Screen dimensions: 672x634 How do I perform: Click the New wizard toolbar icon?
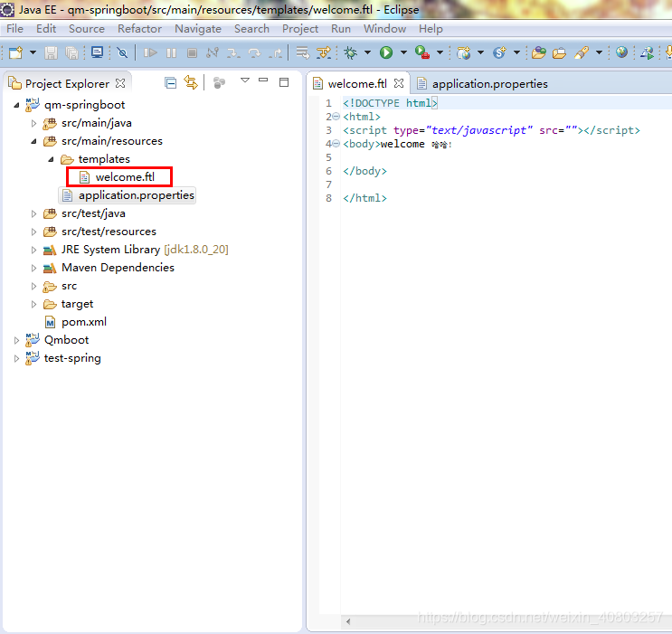click(x=16, y=52)
